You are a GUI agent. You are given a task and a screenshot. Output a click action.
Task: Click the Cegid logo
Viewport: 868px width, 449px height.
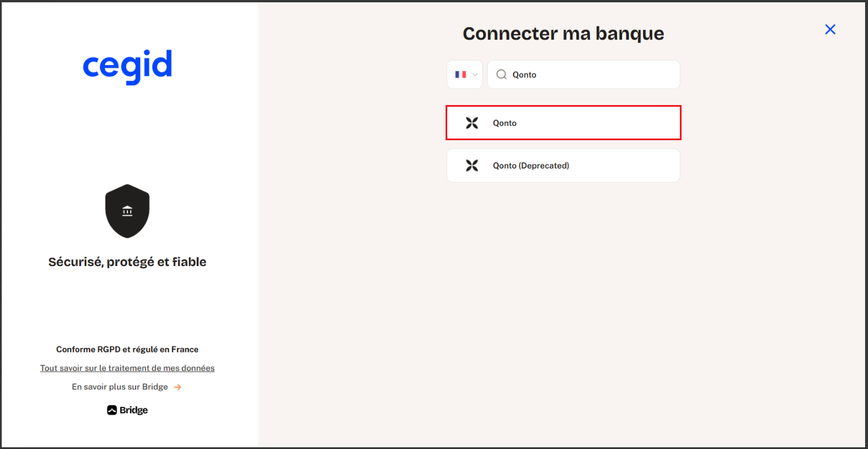128,67
